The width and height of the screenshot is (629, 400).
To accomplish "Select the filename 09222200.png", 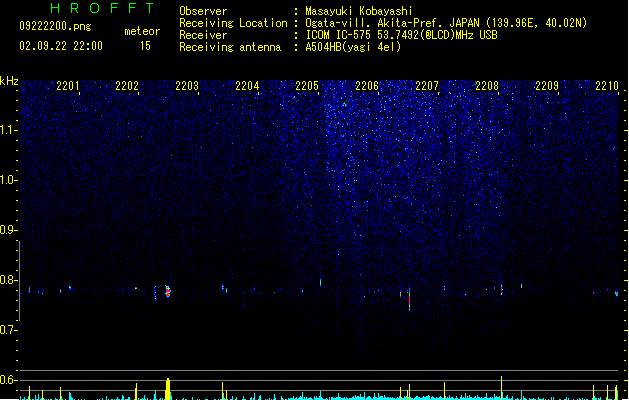I will click(x=55, y=26).
